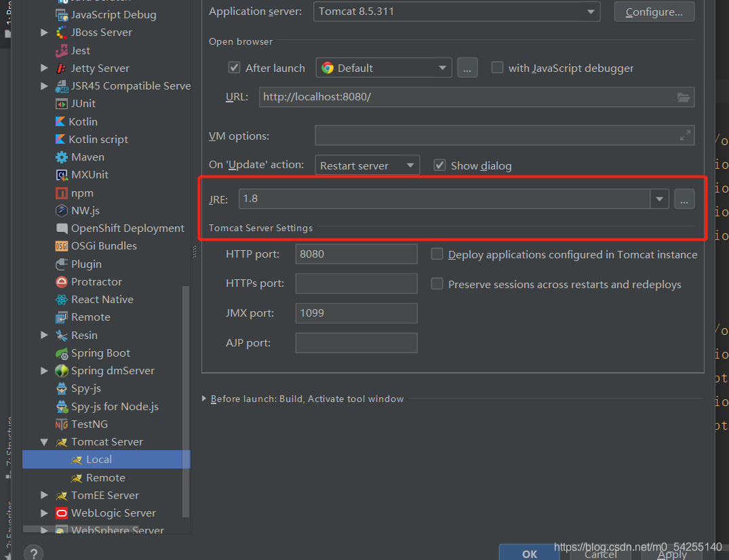
Task: Expand the Jetty Server tree node
Action: pos(44,68)
